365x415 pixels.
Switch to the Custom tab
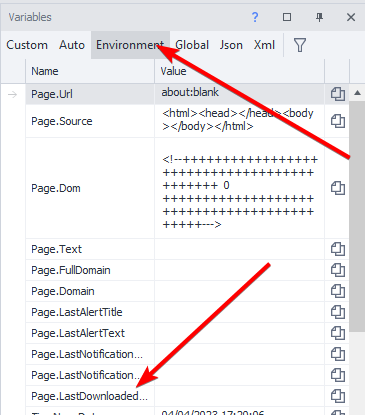point(27,45)
